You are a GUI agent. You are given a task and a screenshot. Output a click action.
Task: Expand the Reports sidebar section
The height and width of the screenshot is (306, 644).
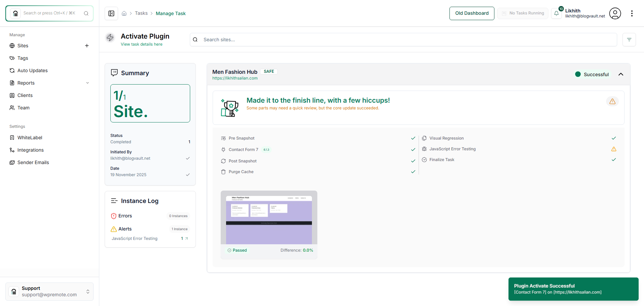(88, 83)
